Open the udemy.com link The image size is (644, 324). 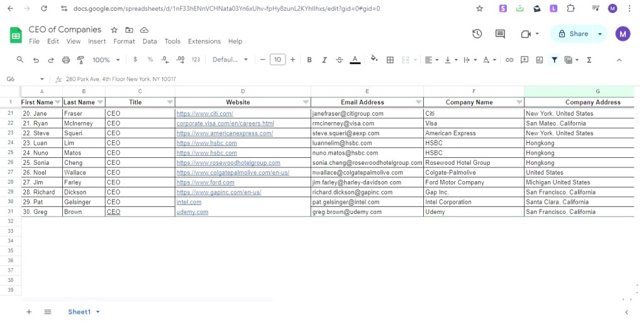point(192,212)
